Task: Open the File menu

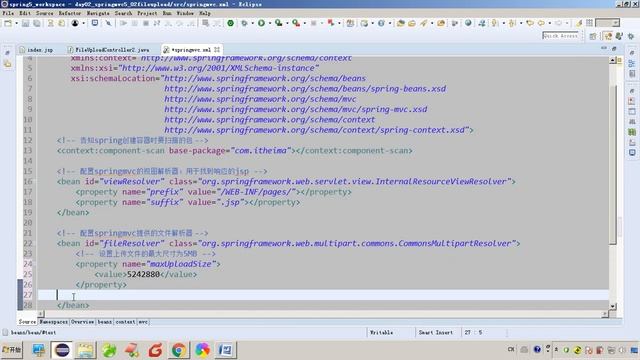Action: pos(8,13)
